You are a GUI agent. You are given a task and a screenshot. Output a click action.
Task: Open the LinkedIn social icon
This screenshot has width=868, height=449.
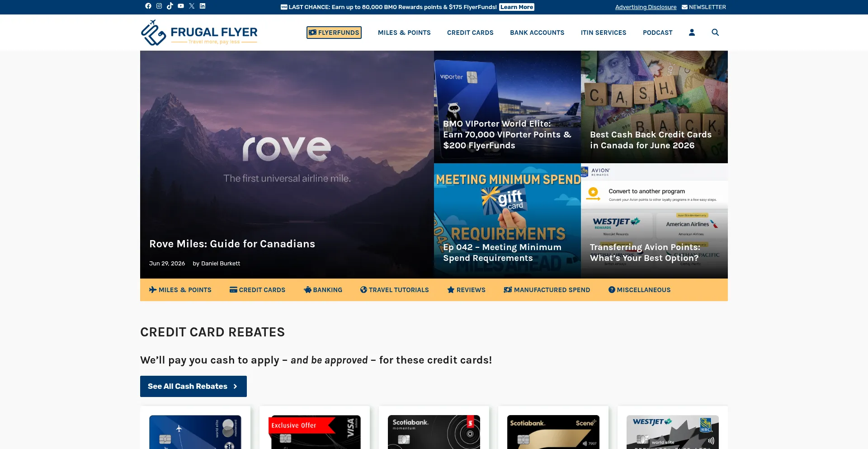click(x=203, y=6)
